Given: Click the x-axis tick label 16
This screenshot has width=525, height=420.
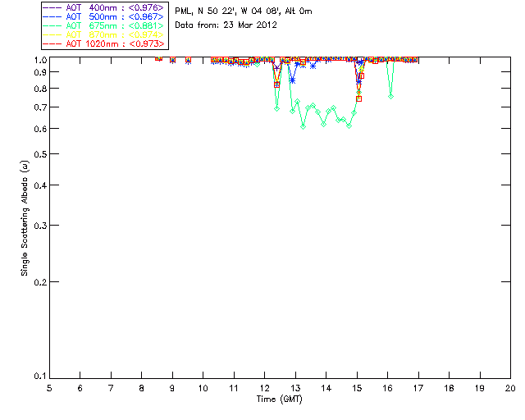Looking at the screenshot, I should pyautogui.click(x=388, y=388).
